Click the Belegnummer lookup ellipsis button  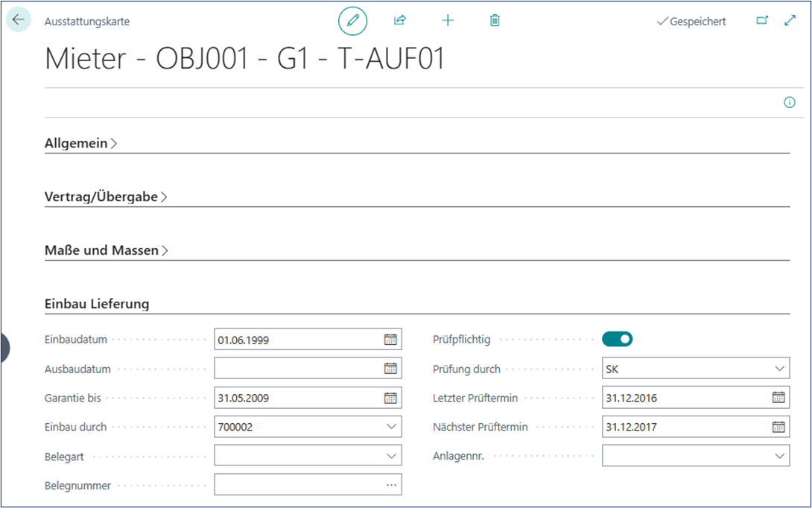(391, 485)
